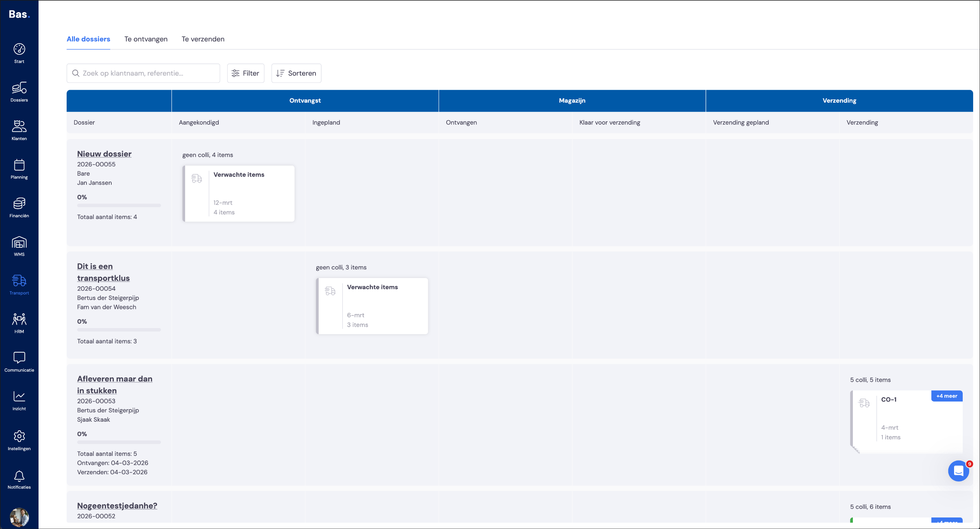Open the WMS warehouse icon

(x=19, y=242)
